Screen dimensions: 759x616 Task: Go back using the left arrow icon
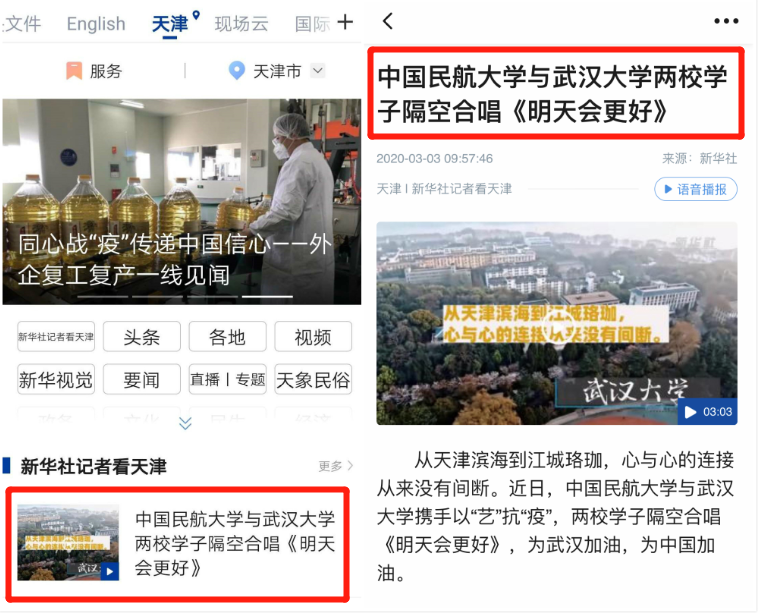click(x=388, y=21)
